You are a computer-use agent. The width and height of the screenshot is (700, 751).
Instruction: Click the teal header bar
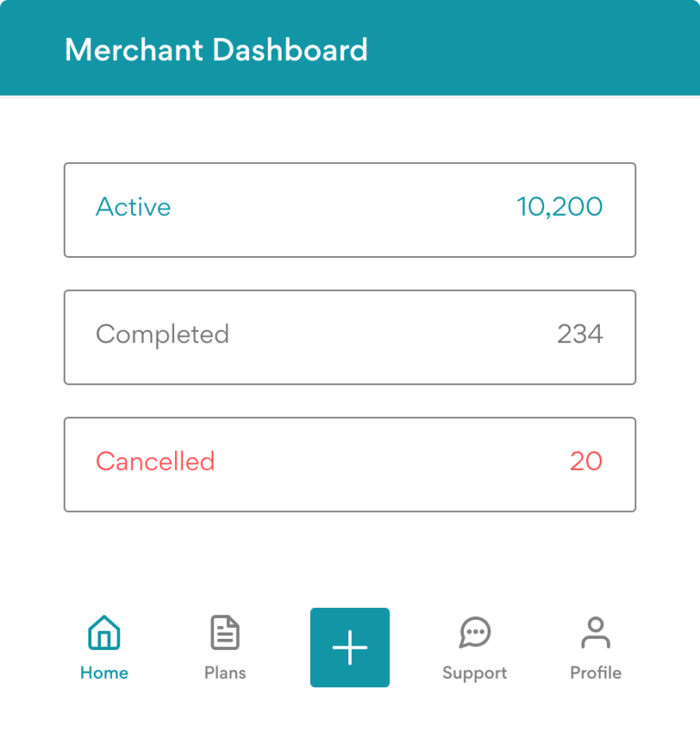point(529,47)
